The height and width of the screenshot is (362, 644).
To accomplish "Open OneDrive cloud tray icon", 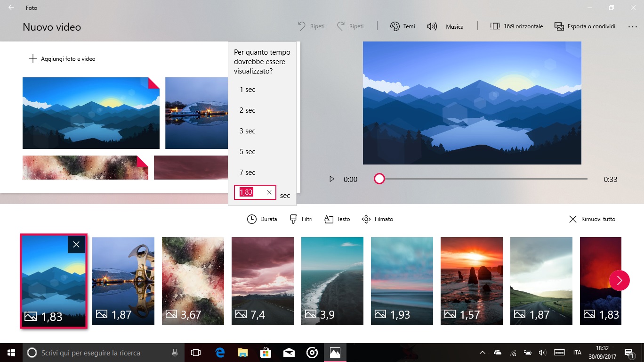I will pos(498,353).
